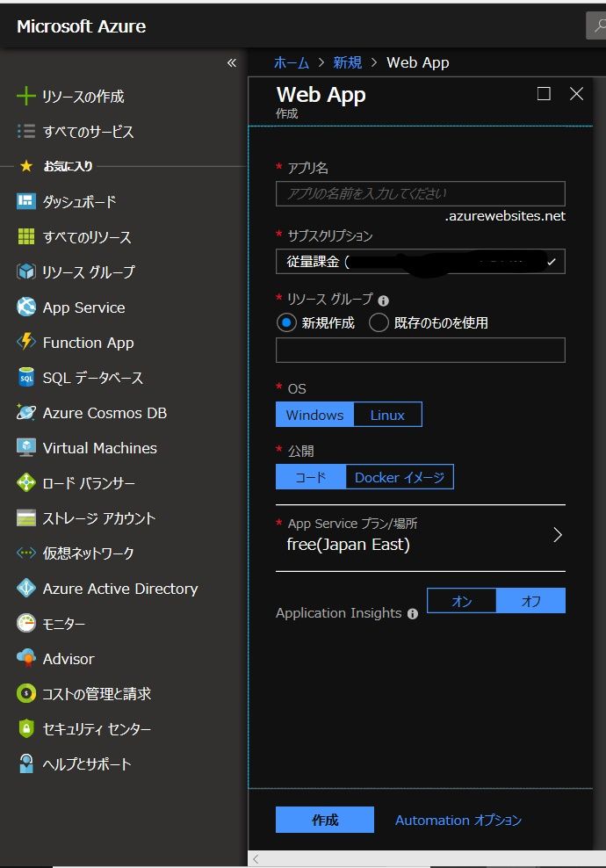Click the Security Center shield icon

coord(26,728)
